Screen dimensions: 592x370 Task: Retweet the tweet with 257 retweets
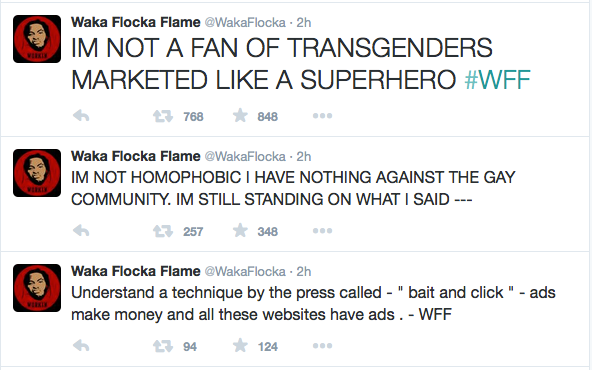[x=163, y=231]
